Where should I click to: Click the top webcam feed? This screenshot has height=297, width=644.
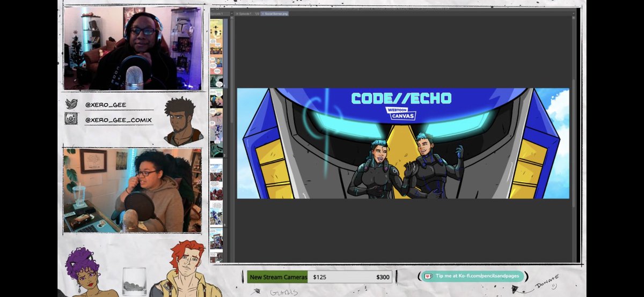pyautogui.click(x=133, y=48)
